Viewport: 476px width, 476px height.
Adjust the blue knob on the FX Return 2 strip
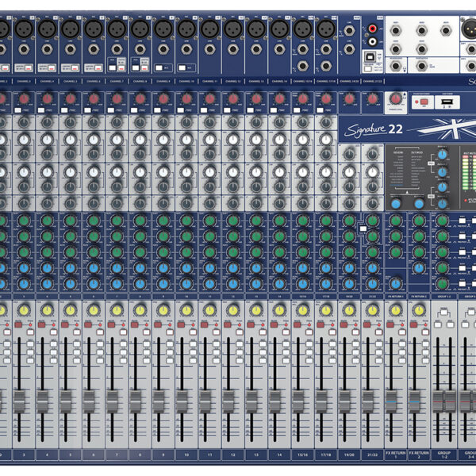pyautogui.click(x=419, y=268)
